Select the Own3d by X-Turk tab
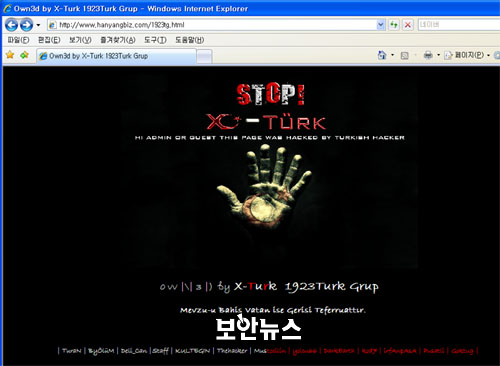This screenshot has width=500, height=366. 116,56
